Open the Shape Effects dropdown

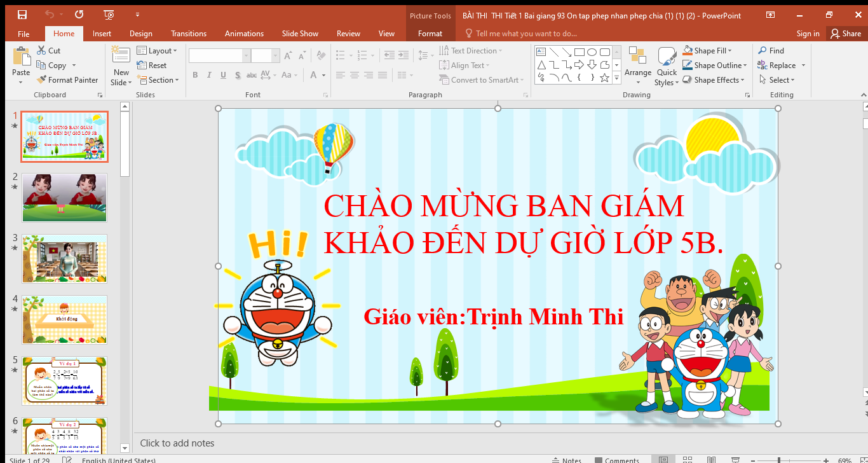click(714, 79)
